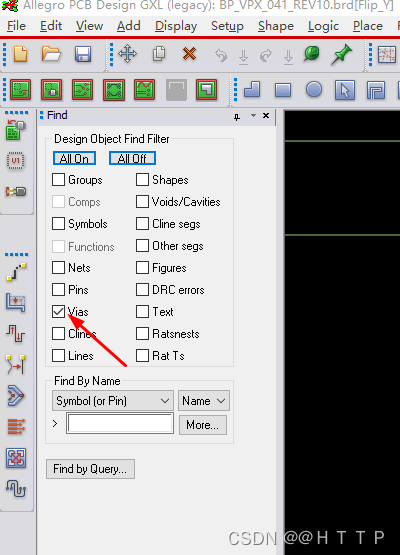This screenshot has width=400, height=555.
Task: Click the slide tool icon in sidebar
Action: click(x=16, y=303)
